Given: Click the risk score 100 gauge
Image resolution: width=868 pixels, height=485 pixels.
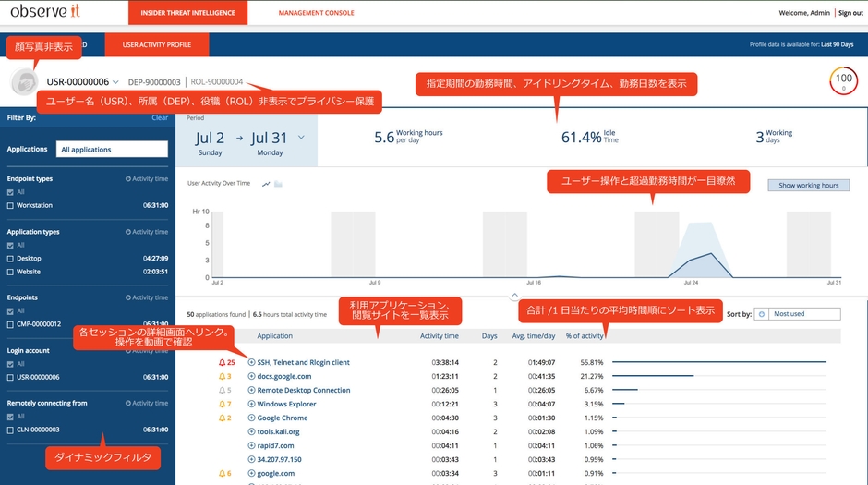Looking at the screenshot, I should [x=842, y=80].
